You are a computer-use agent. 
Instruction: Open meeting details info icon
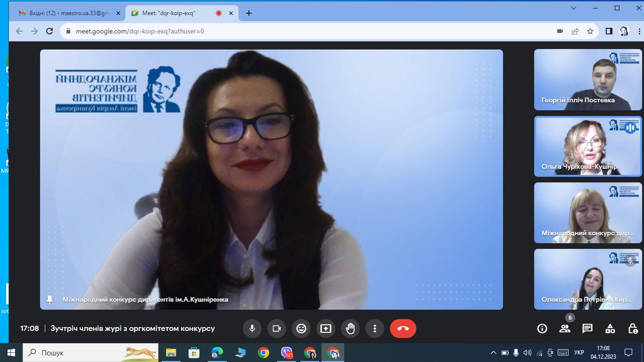pyautogui.click(x=542, y=329)
